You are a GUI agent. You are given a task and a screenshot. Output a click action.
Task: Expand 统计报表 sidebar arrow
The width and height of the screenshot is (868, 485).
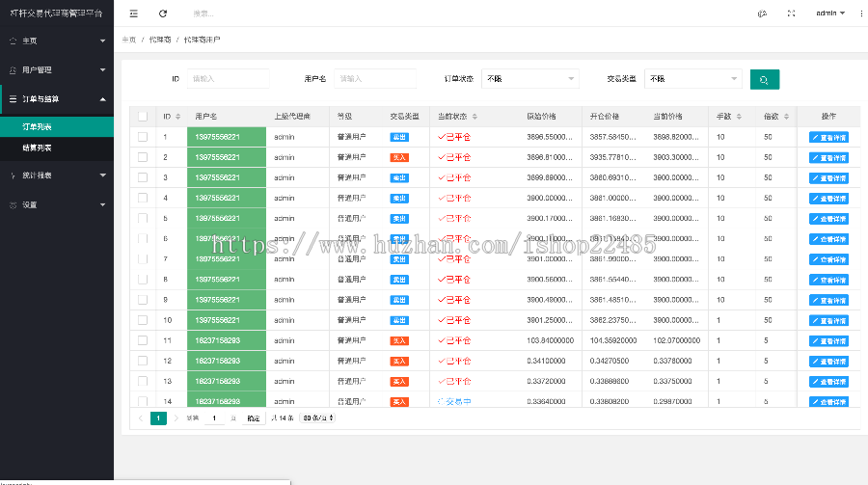[x=102, y=175]
